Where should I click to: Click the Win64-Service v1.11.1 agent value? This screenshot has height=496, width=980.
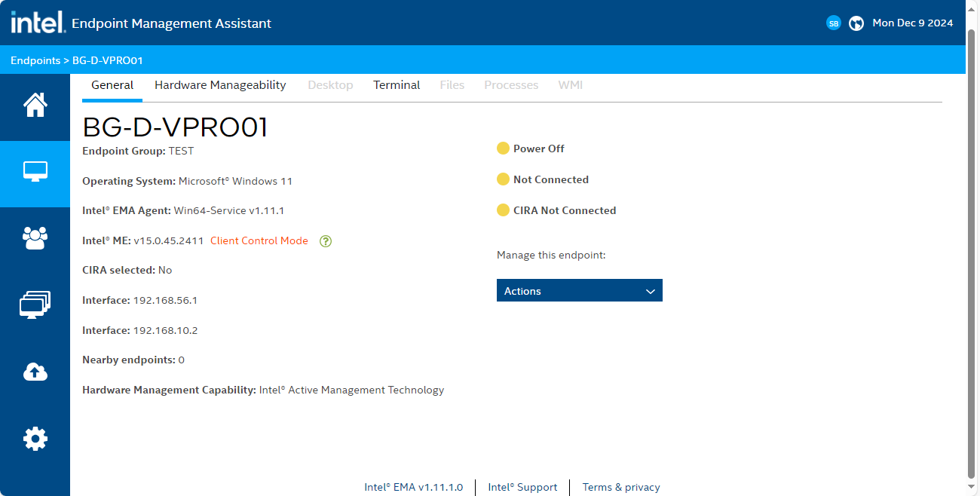[229, 210]
